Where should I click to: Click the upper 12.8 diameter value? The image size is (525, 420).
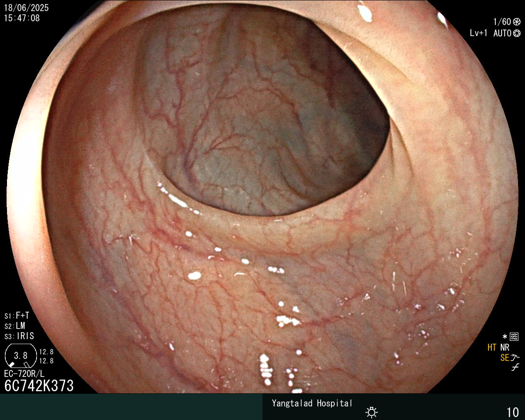coord(46,352)
